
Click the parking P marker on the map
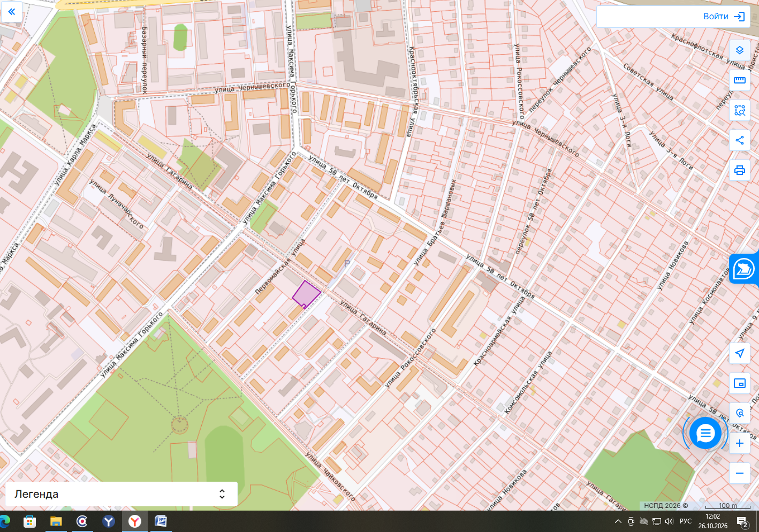[347, 263]
